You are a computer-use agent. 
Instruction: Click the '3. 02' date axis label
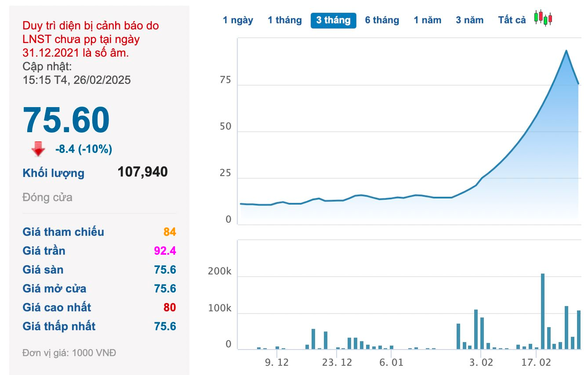(x=481, y=363)
